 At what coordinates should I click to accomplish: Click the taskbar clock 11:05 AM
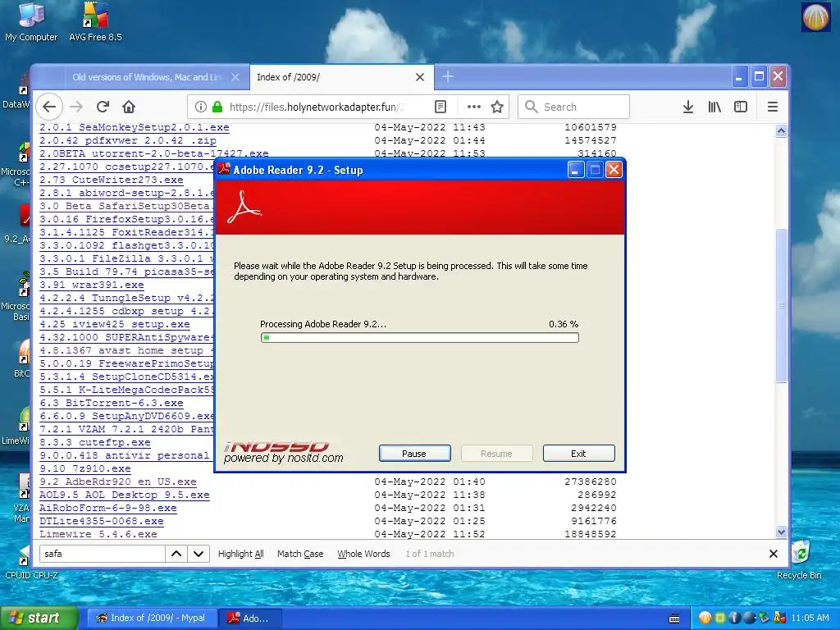[810, 618]
